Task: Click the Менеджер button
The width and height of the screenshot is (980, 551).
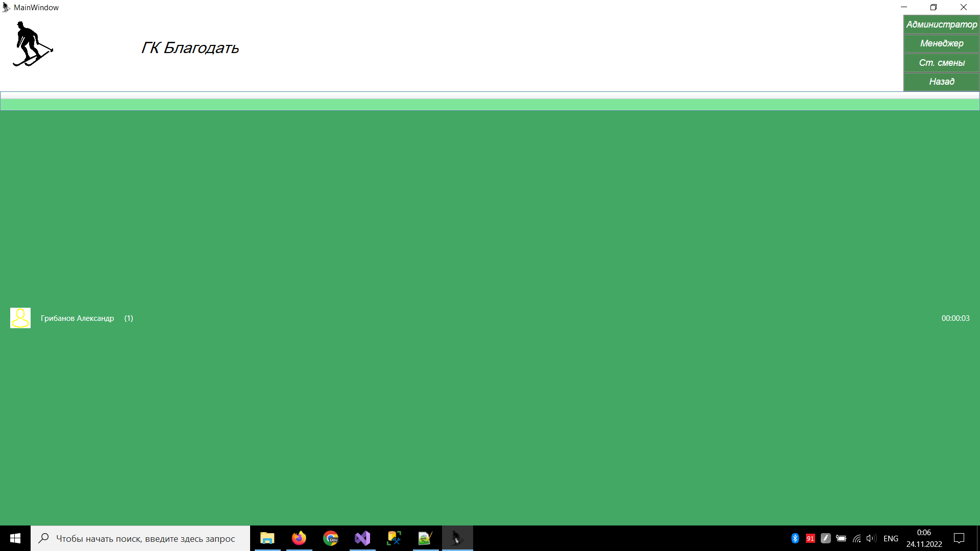Action: click(x=941, y=43)
